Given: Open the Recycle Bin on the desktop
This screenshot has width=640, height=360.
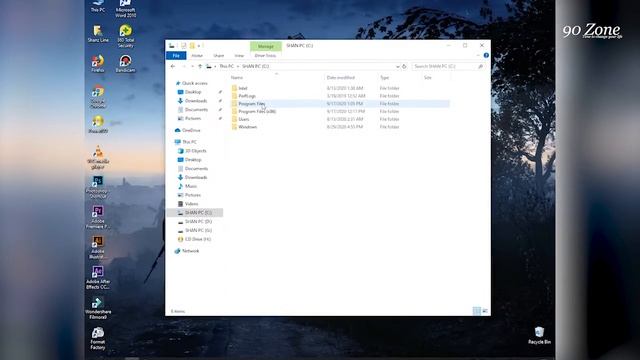Looking at the screenshot, I should coord(539,336).
